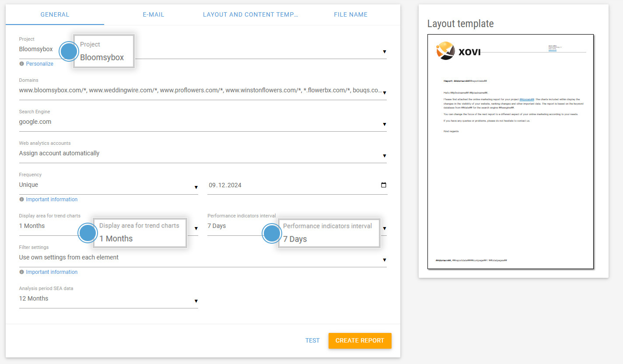Open the File Name tab
This screenshot has height=364, width=623.
350,14
